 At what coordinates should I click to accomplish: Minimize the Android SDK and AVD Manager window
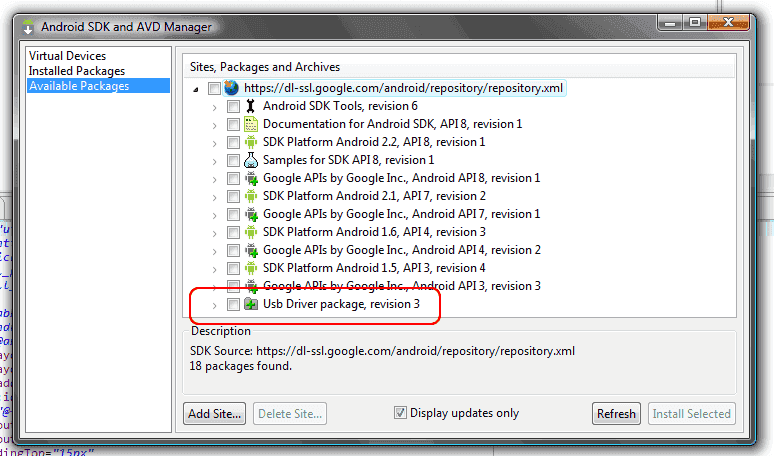point(670,22)
